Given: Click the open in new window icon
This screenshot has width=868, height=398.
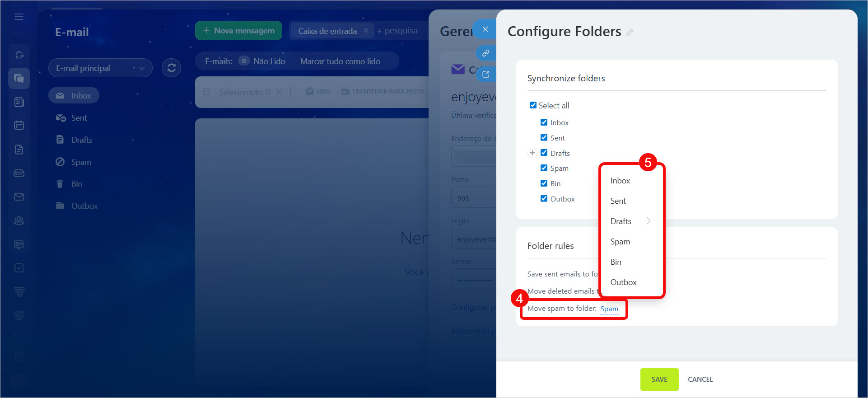Looking at the screenshot, I should pyautogui.click(x=485, y=74).
